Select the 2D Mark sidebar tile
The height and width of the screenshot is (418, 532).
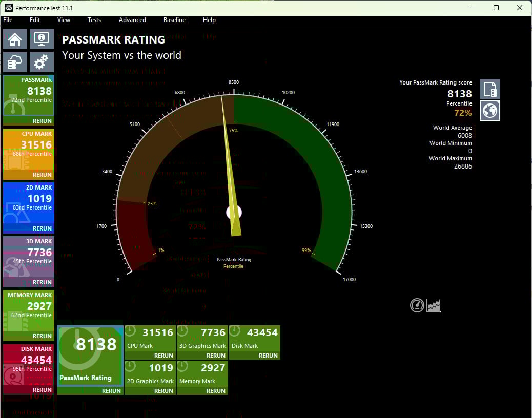point(29,202)
